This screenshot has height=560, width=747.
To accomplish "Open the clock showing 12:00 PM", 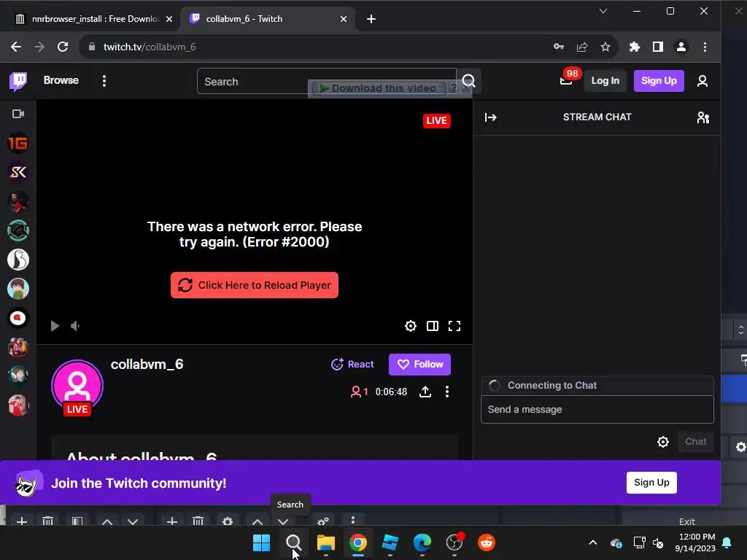I will coord(695,542).
